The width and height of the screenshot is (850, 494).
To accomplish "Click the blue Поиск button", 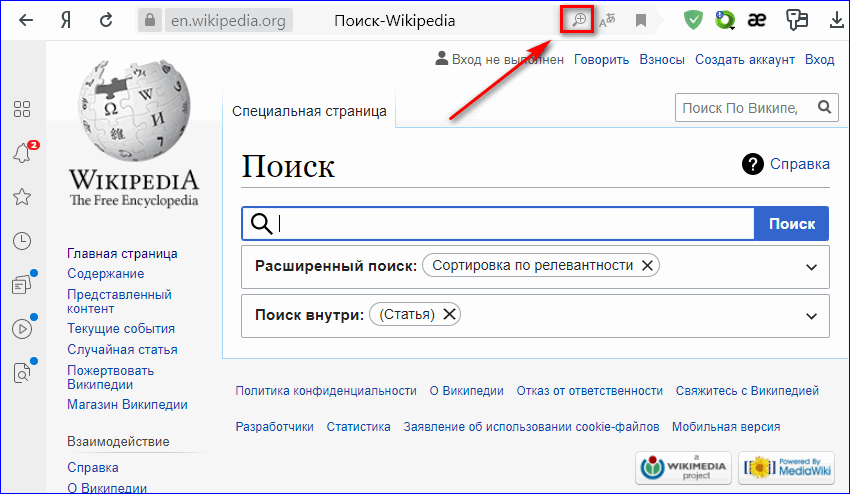I will click(x=791, y=223).
